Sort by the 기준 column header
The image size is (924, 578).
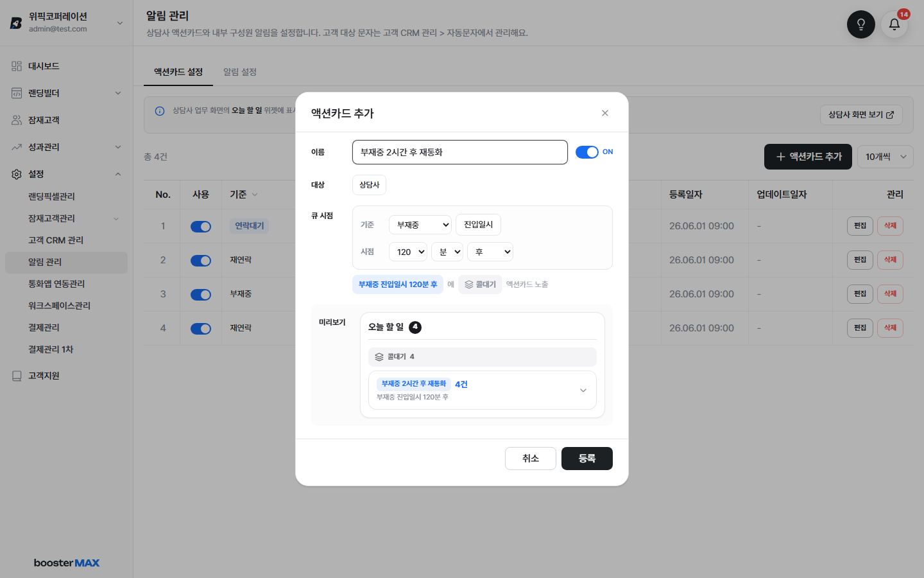point(244,195)
